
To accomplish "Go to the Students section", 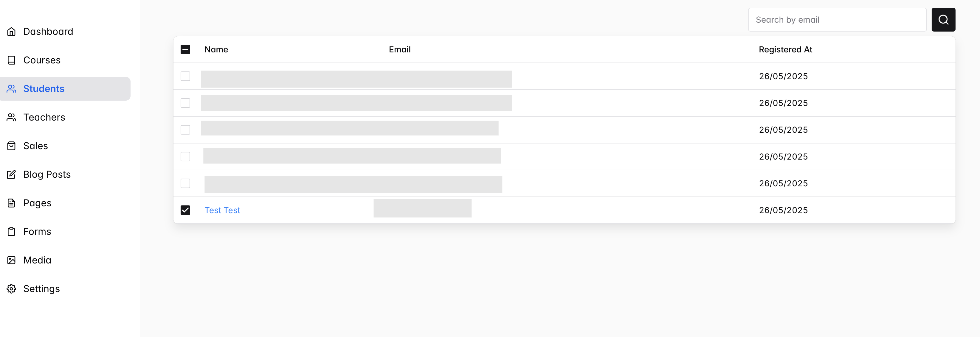I will (44, 89).
